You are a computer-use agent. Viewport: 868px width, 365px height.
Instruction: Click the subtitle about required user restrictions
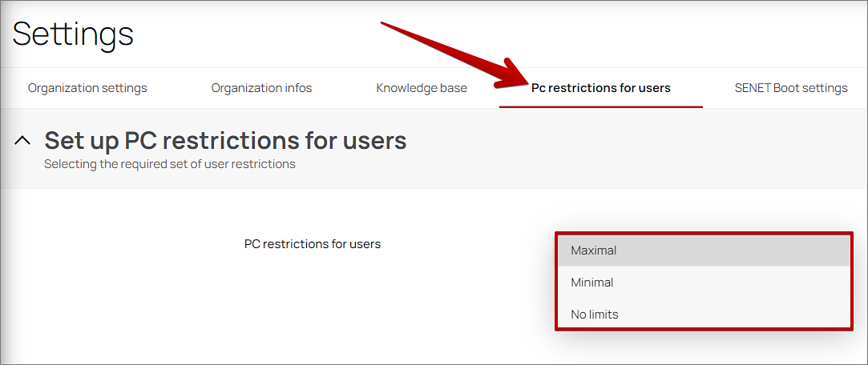pos(170,164)
